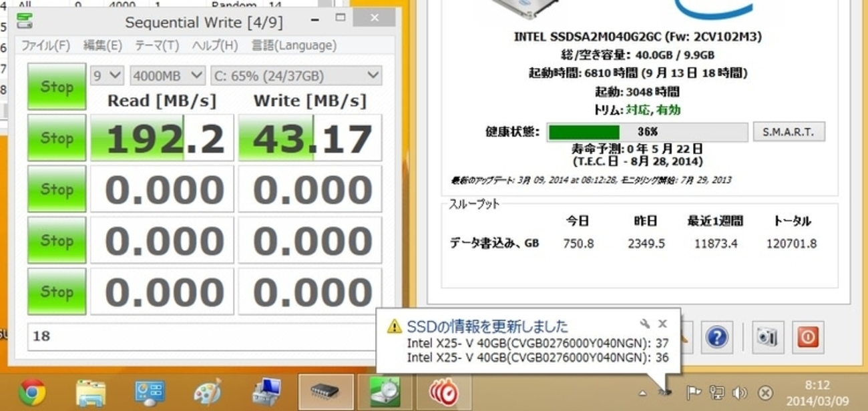The width and height of the screenshot is (868, 411).
Task: Click the green 対応, 有効 TRIM status
Action: (x=653, y=109)
